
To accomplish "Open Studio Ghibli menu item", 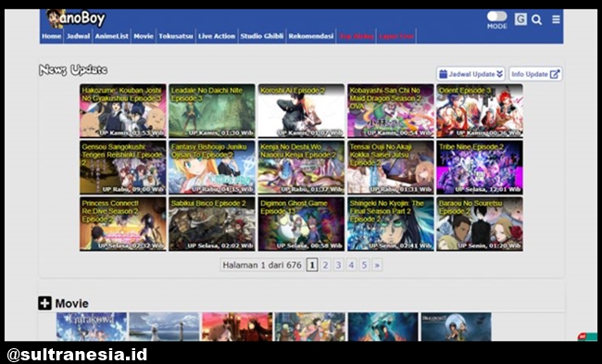I will pos(262,36).
